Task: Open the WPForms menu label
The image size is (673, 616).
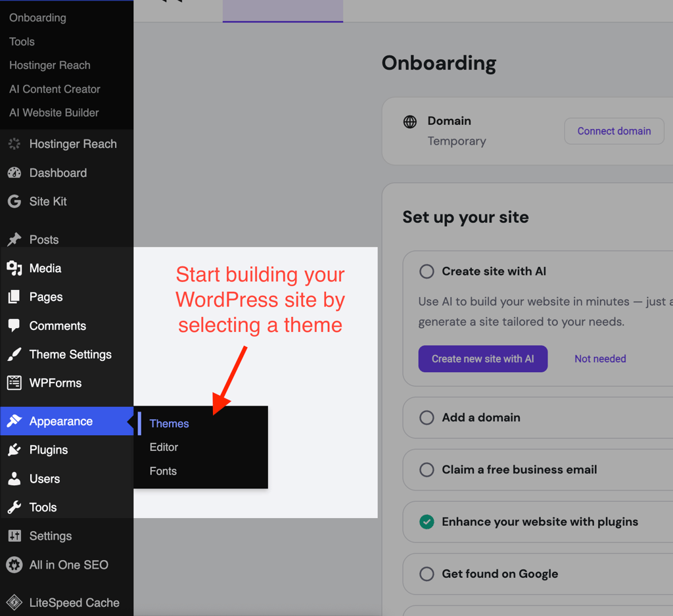Action: (55, 383)
